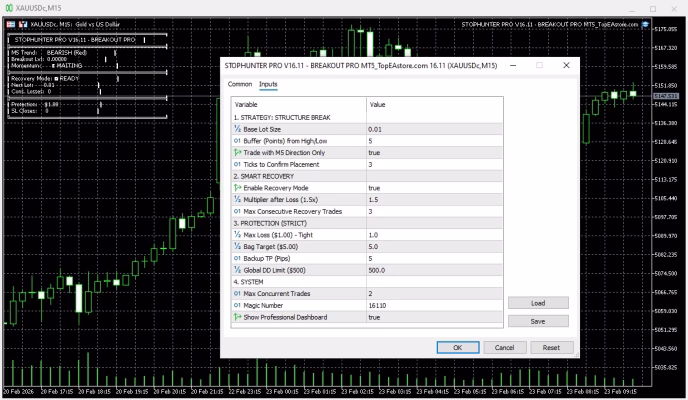Image resolution: width=688 pixels, height=400 pixels.
Task: Click 'Recovery Mode: READY' on the dashboard
Action: pyautogui.click(x=45, y=79)
